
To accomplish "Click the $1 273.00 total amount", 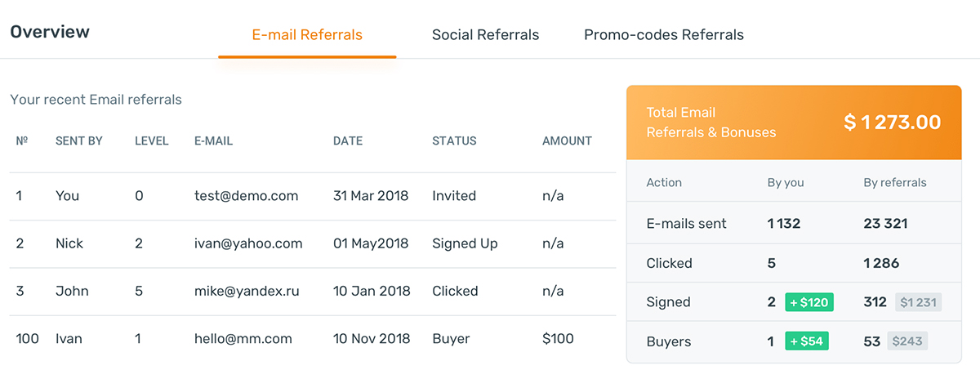I will pos(892,123).
